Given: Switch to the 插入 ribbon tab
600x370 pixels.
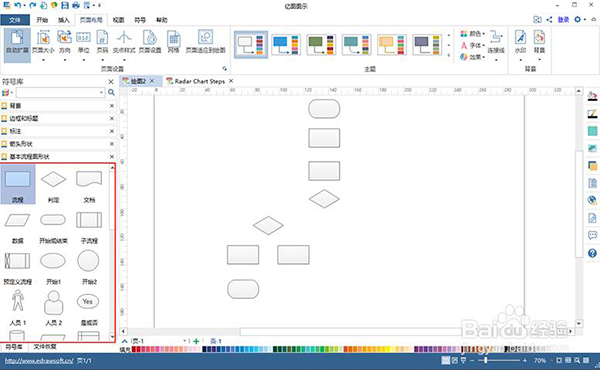Looking at the screenshot, I should [x=64, y=20].
